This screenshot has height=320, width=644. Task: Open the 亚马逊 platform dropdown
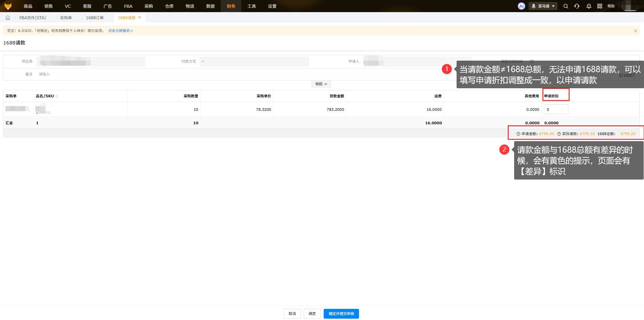pos(543,6)
